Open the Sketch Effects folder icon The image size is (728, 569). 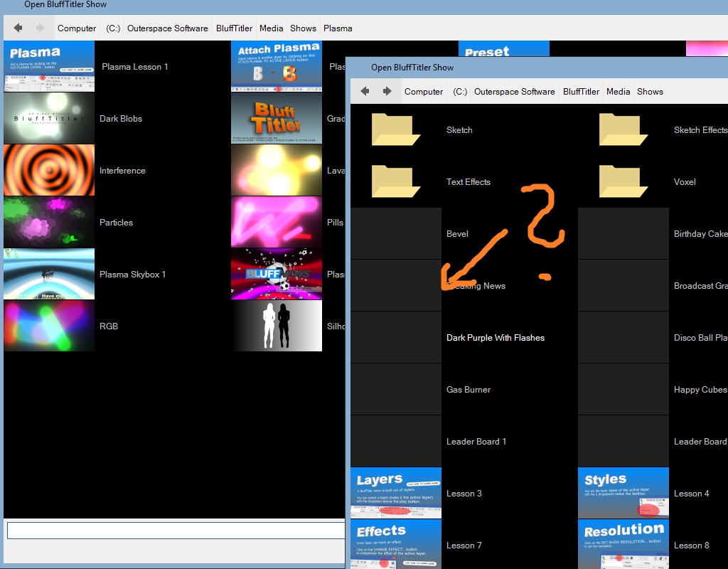pos(623,130)
